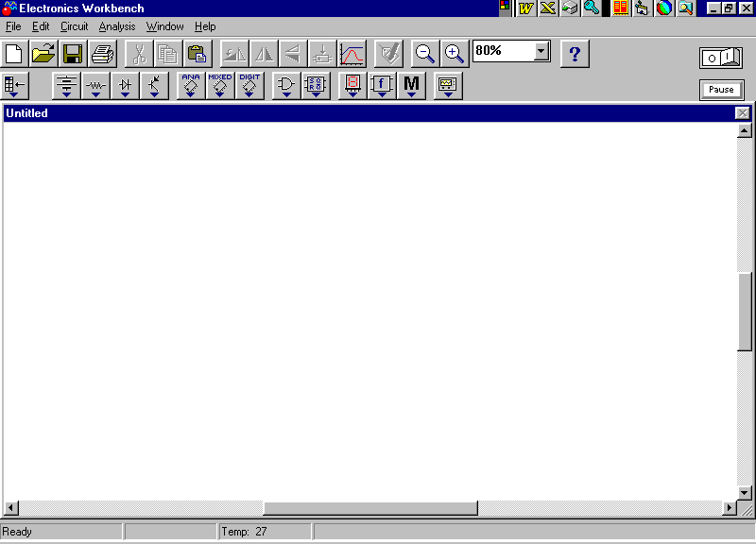Open an existing circuit file
The image size is (756, 544).
pos(43,54)
